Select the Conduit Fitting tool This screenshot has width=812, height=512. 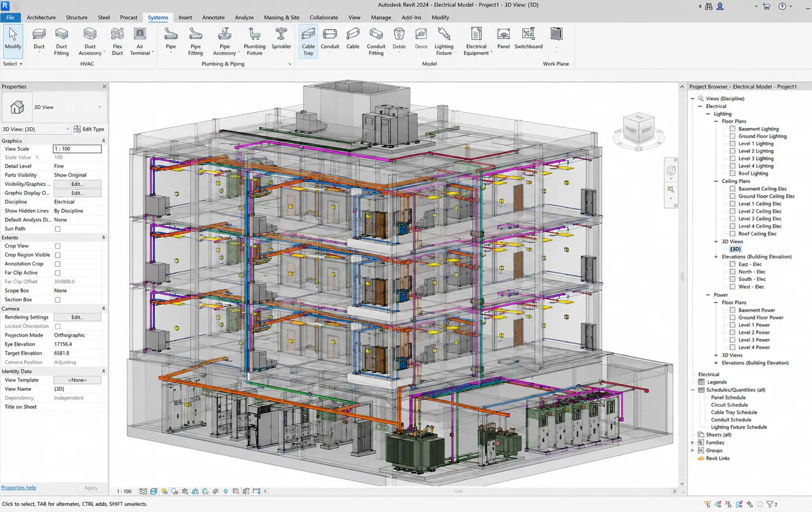[x=376, y=41]
